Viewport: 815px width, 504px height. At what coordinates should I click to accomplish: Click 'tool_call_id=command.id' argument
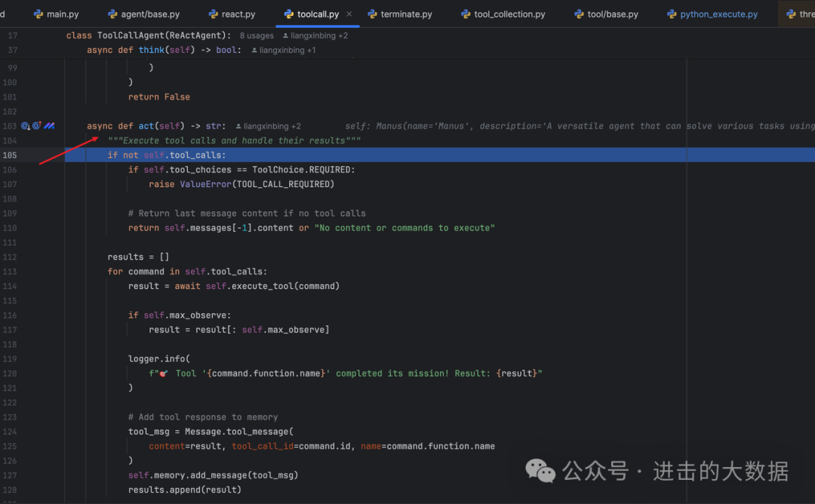click(291, 446)
